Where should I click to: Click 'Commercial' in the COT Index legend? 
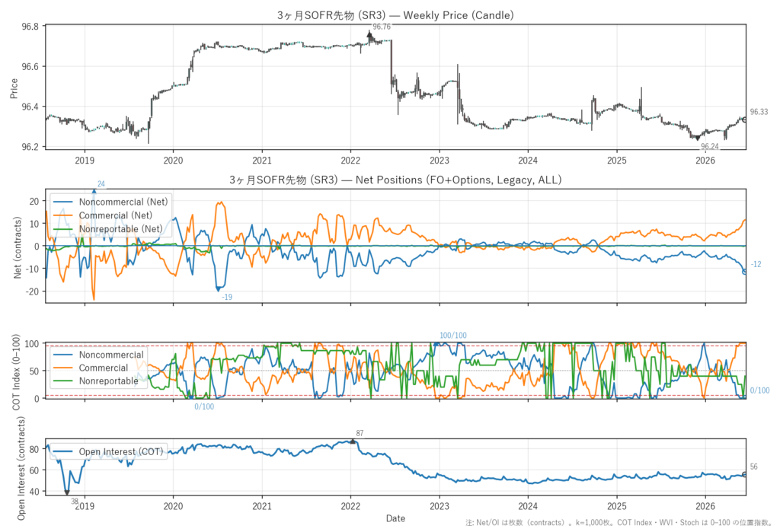(x=104, y=368)
